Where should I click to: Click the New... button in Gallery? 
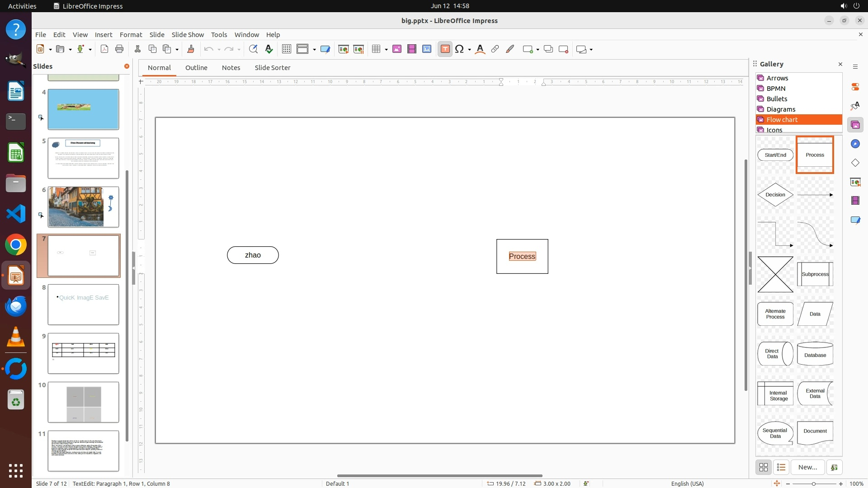click(807, 467)
